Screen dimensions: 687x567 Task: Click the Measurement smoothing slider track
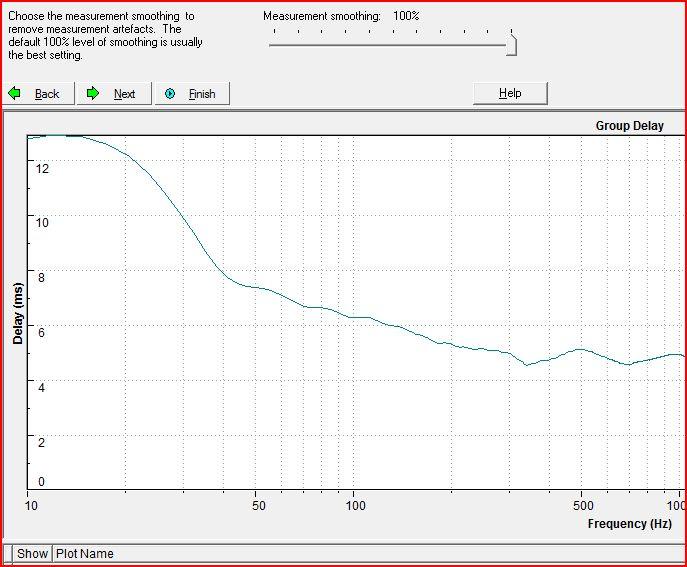[x=388, y=45]
